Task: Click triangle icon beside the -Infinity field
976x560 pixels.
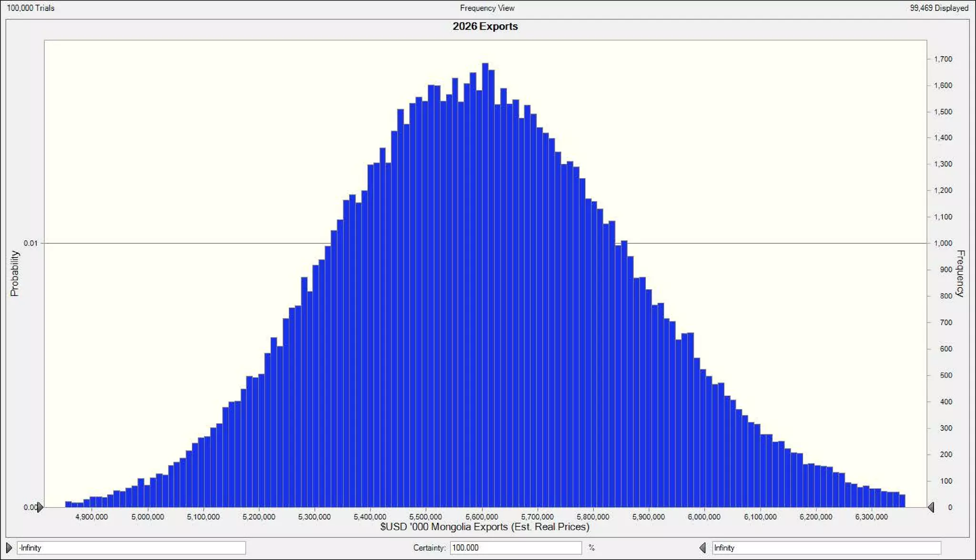Action: (9, 548)
